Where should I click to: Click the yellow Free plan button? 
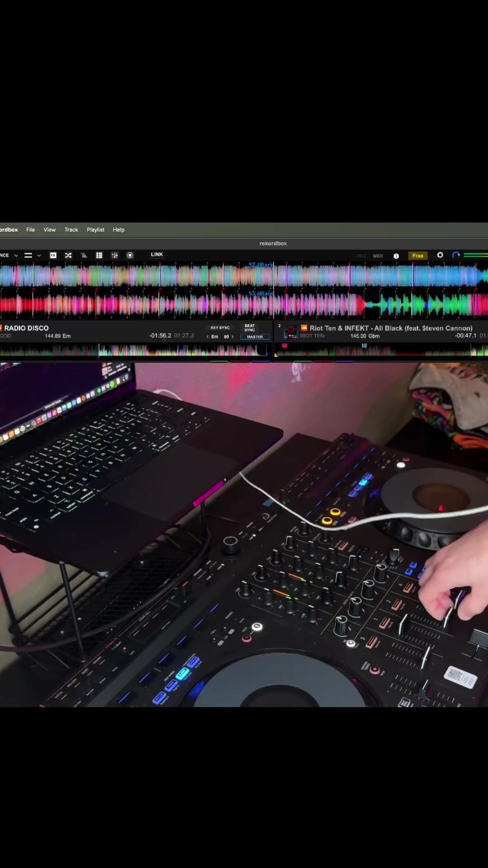[x=418, y=256]
